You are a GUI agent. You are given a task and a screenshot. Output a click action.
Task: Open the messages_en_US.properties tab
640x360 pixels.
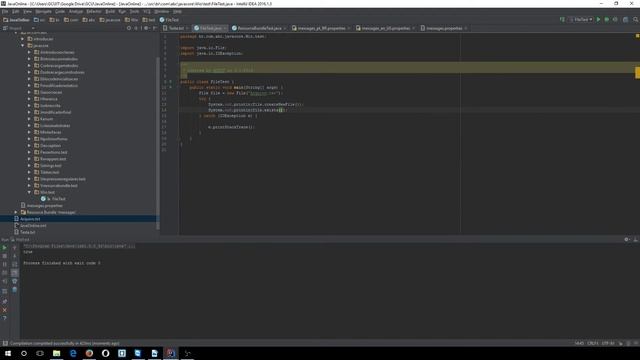pos(385,28)
